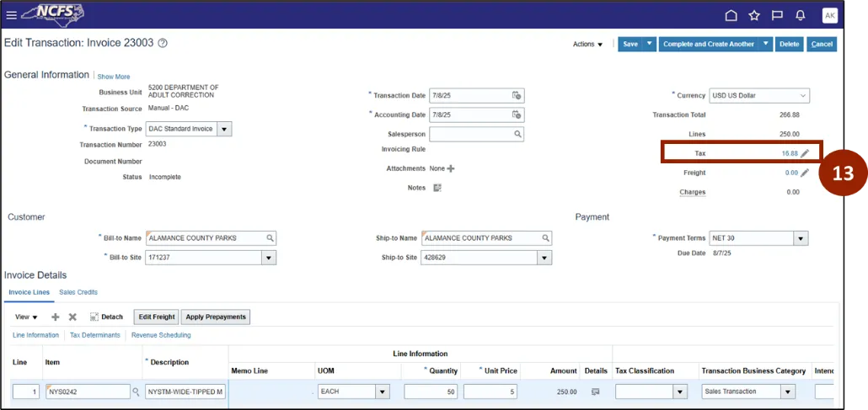This screenshot has width=868, height=410.
Task: Click the Apply Prepayments button
Action: pyautogui.click(x=215, y=317)
